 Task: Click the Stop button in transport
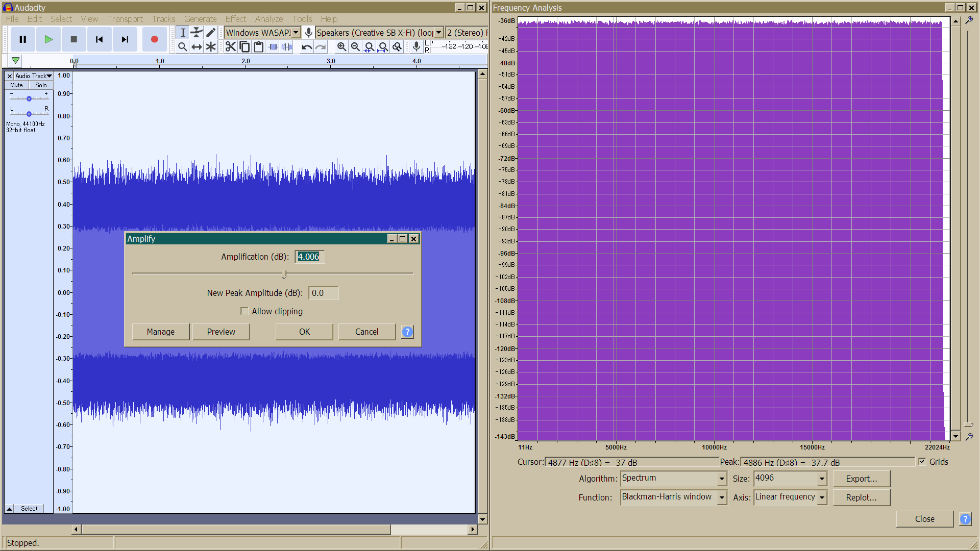(x=73, y=38)
